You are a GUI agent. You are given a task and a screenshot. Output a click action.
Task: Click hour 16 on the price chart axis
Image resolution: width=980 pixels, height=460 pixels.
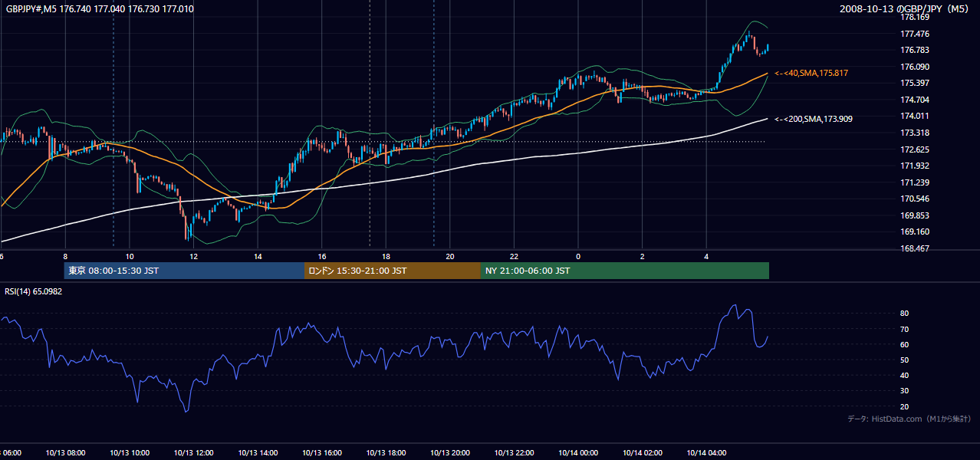tap(321, 256)
